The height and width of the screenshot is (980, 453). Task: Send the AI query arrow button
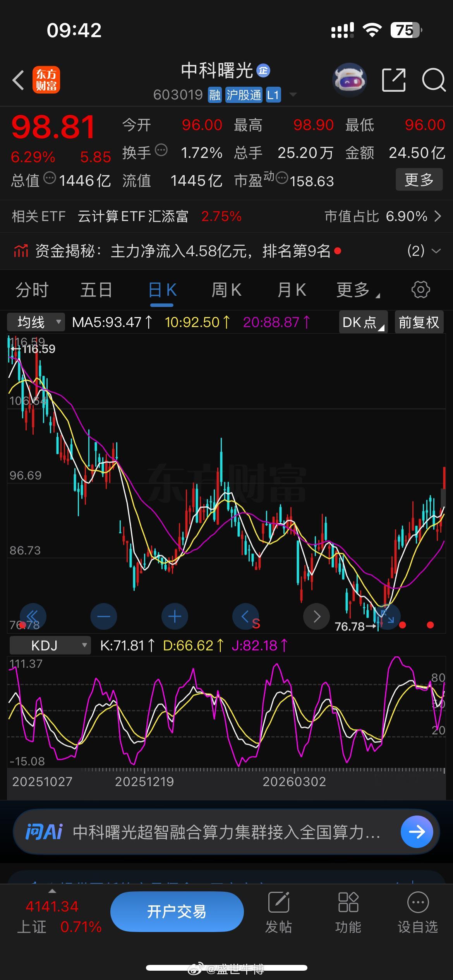417,831
